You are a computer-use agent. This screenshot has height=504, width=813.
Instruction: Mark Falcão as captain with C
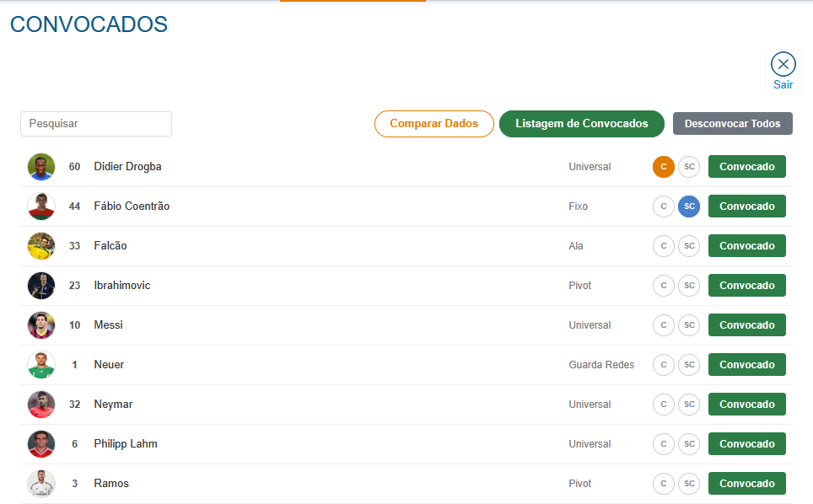[663, 246]
